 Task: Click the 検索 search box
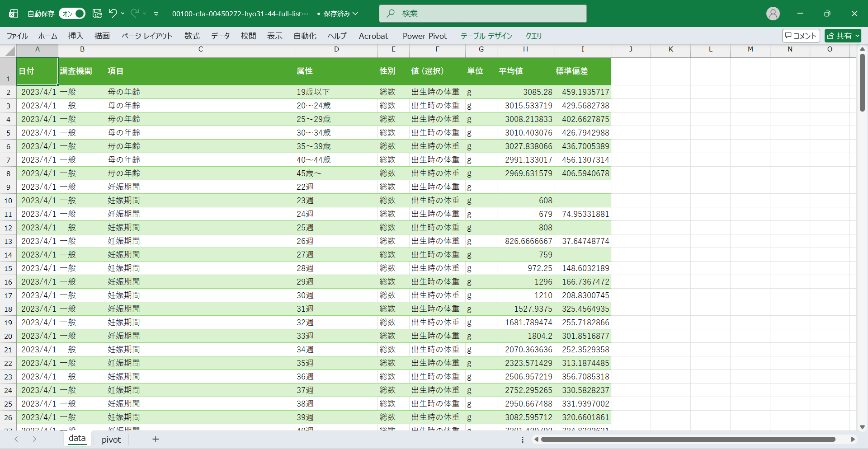tap(483, 14)
